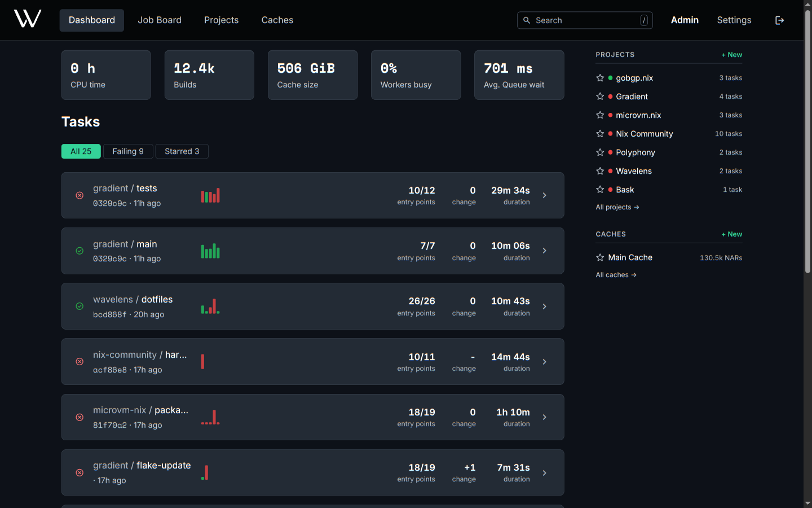Image resolution: width=812 pixels, height=508 pixels.
Task: Select the All 25 tasks filter
Action: click(x=81, y=151)
